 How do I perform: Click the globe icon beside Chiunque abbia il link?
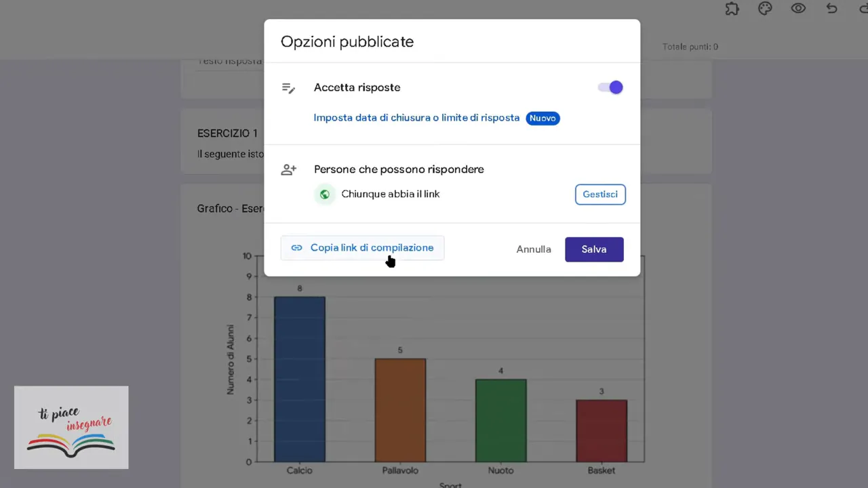(x=325, y=195)
